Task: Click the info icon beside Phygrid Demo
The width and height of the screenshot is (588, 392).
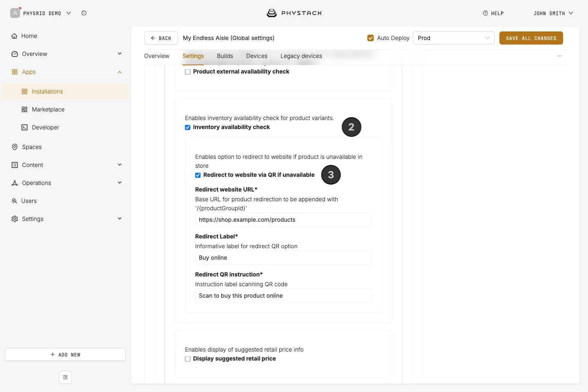Action: 84,13
